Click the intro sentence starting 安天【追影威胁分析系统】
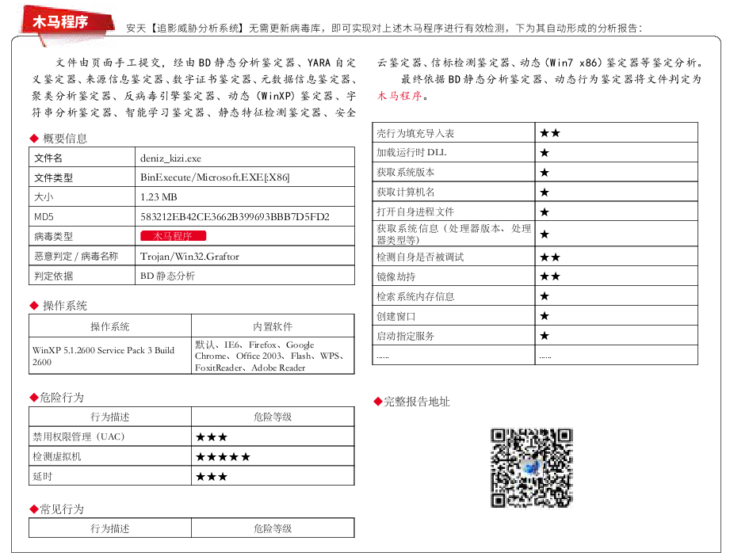Viewport: 730px width, 560px height. tap(384, 28)
